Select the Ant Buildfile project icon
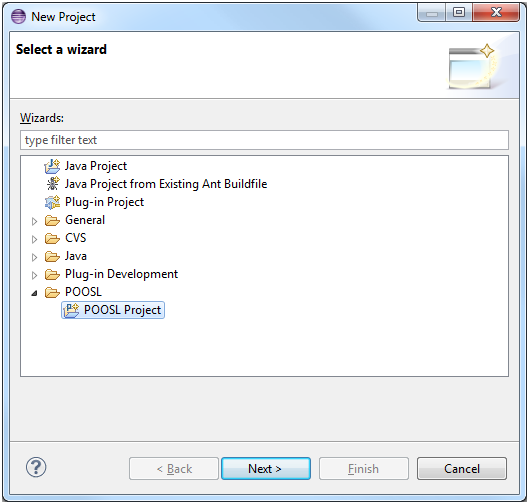Viewport: 529px width, 504px height. click(x=52, y=184)
